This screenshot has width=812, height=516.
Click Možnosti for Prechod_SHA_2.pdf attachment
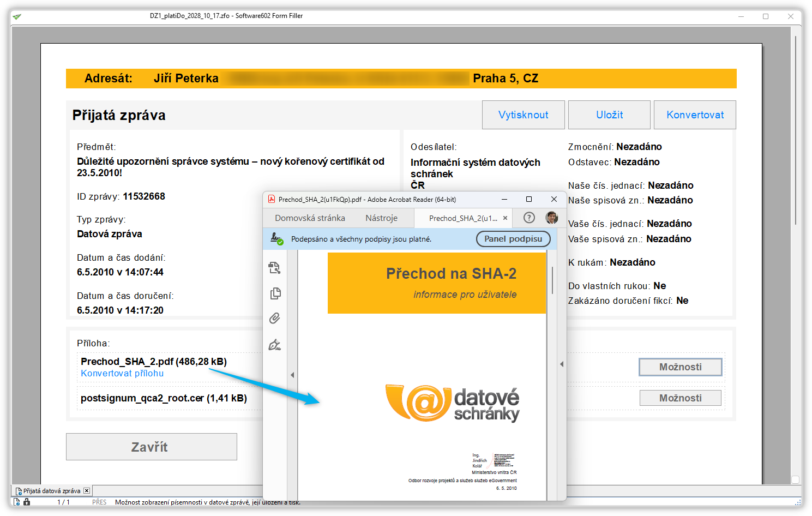(681, 367)
